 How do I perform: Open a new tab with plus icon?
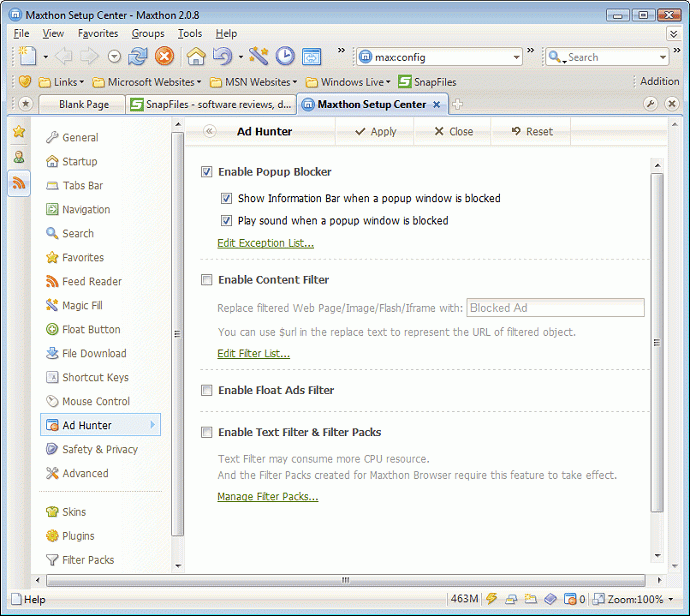(x=458, y=104)
